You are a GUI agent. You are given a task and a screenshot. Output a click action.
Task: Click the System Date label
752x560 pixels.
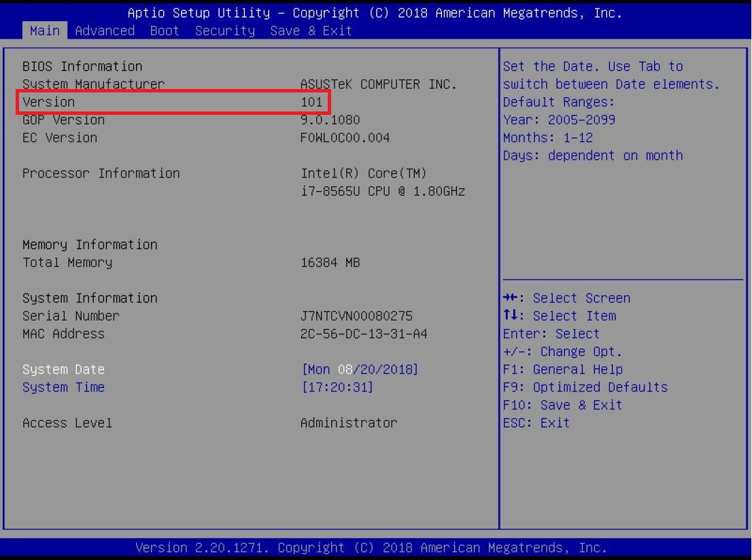(63, 370)
